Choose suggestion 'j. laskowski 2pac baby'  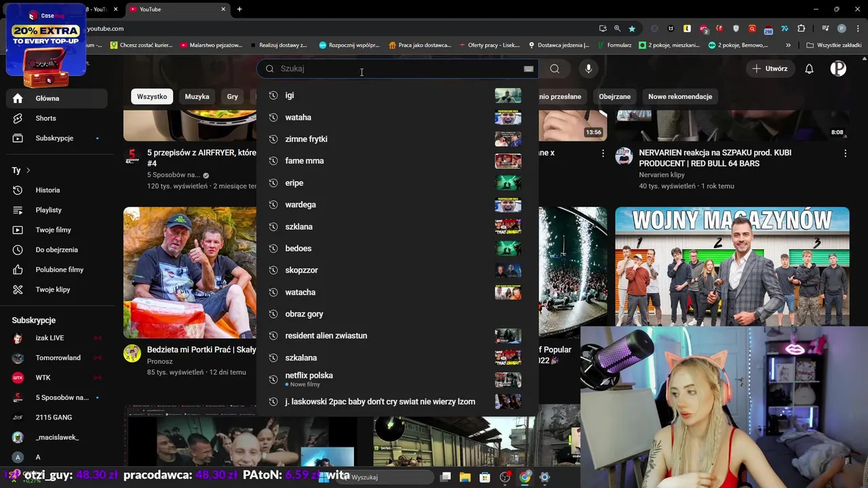pyautogui.click(x=397, y=401)
